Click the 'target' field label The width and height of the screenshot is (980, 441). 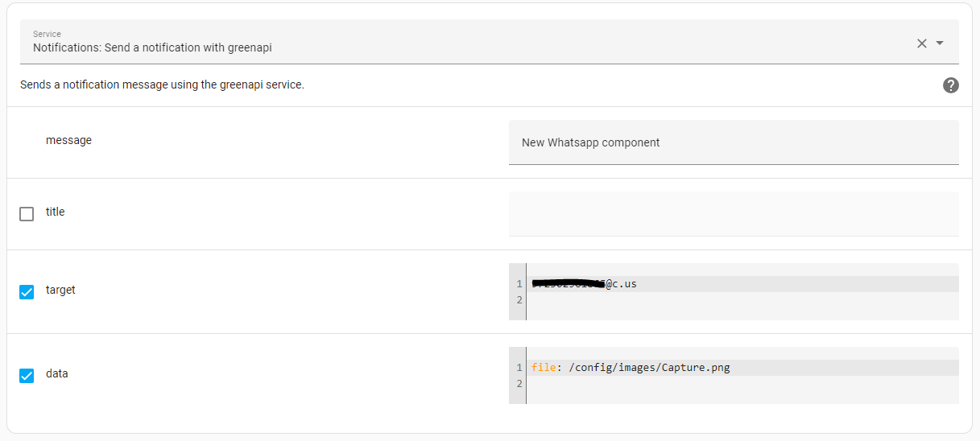coord(60,290)
